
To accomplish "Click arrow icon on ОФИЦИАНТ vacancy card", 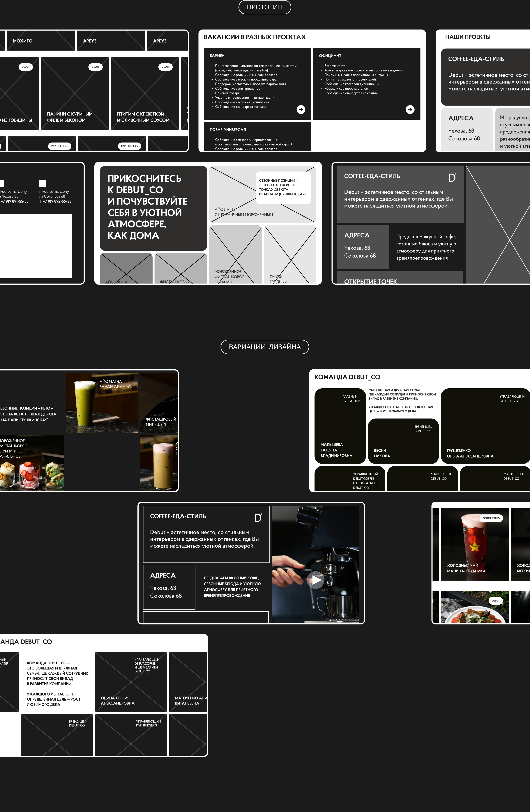I will (x=410, y=109).
